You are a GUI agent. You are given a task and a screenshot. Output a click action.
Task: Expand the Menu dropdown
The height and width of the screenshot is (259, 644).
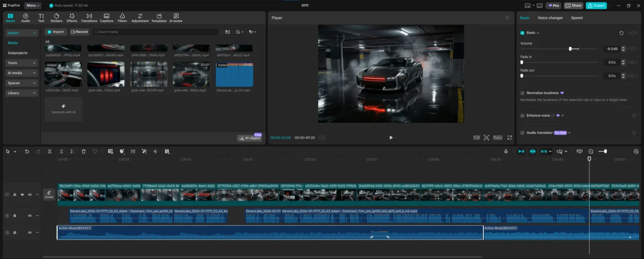[x=32, y=6]
